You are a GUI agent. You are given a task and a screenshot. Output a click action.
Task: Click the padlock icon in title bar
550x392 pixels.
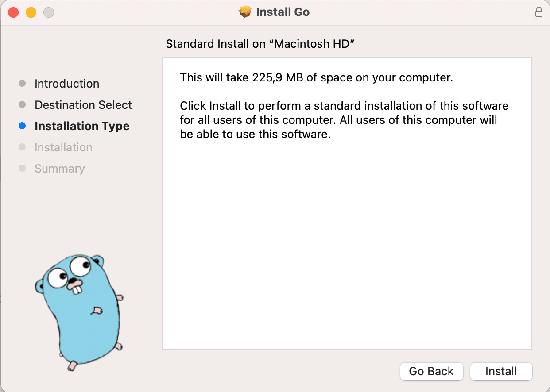(538, 12)
